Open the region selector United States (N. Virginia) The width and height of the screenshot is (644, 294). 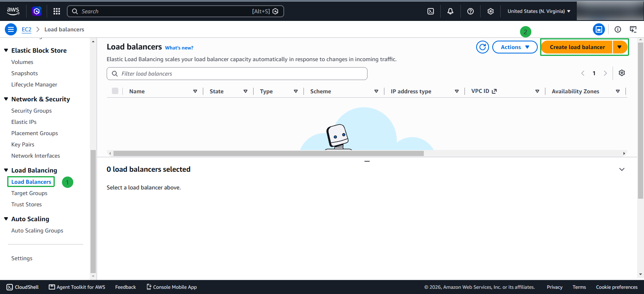539,11
